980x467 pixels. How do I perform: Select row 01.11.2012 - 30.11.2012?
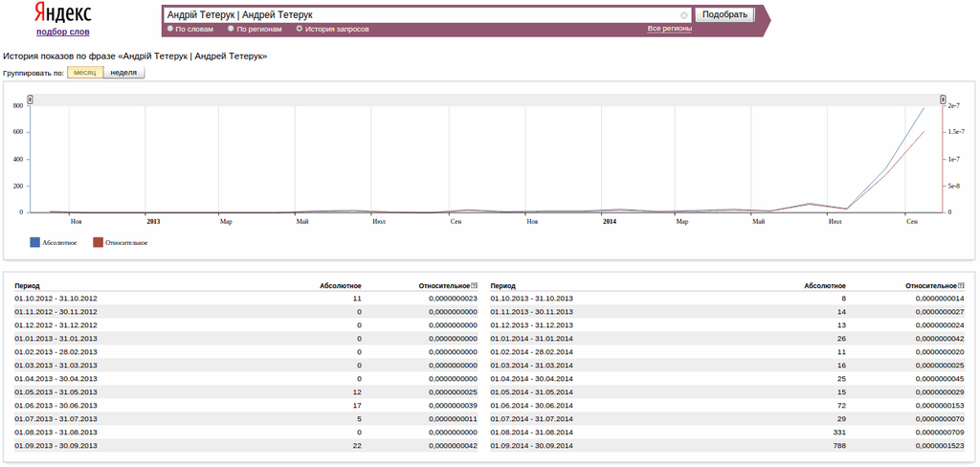click(x=246, y=312)
